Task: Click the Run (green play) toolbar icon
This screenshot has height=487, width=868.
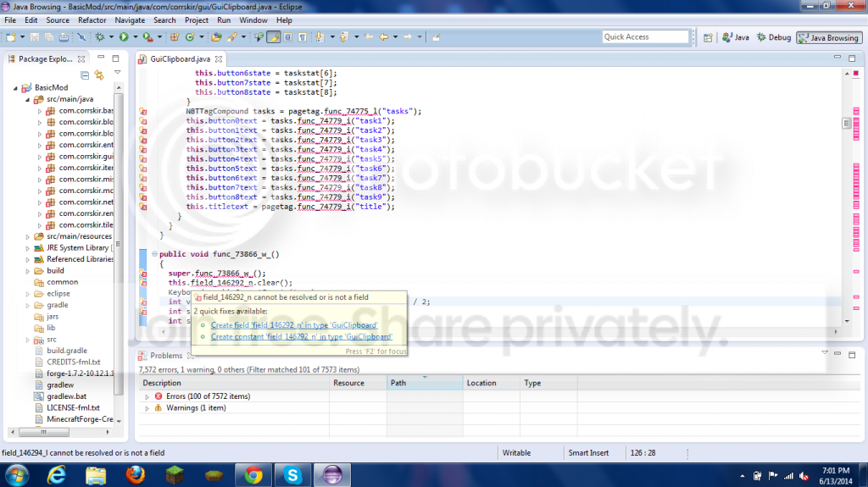Action: click(x=123, y=37)
